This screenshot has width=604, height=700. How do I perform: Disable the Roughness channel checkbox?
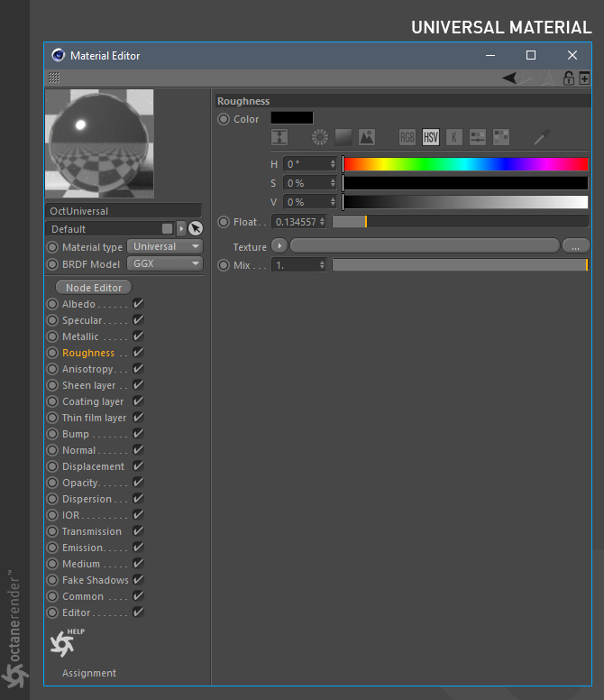click(x=138, y=352)
